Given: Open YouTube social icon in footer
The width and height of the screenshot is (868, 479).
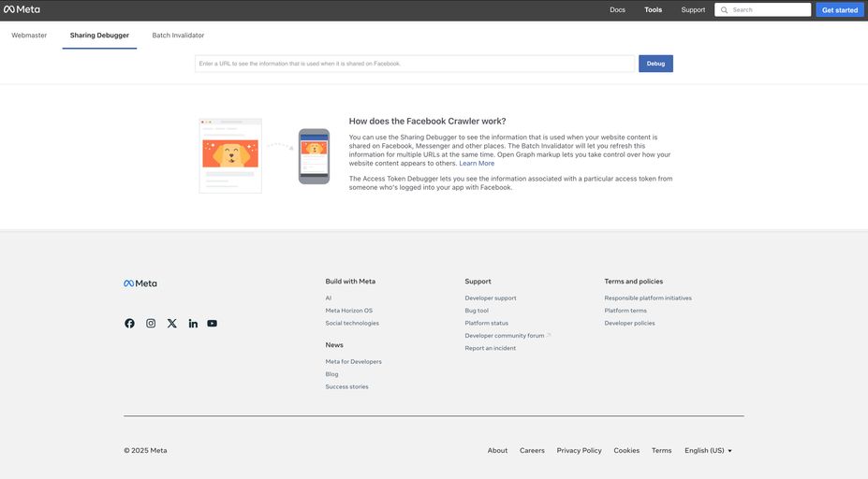Looking at the screenshot, I should [x=213, y=324].
